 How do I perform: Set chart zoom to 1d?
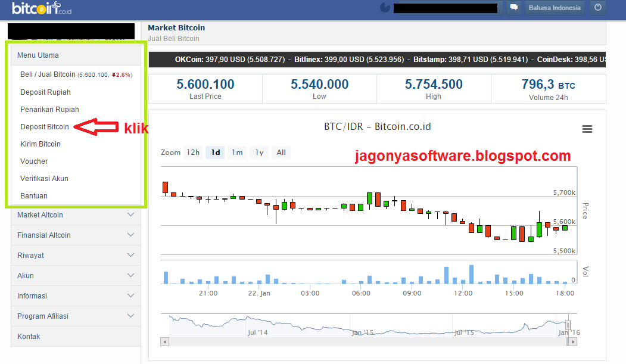pyautogui.click(x=216, y=153)
